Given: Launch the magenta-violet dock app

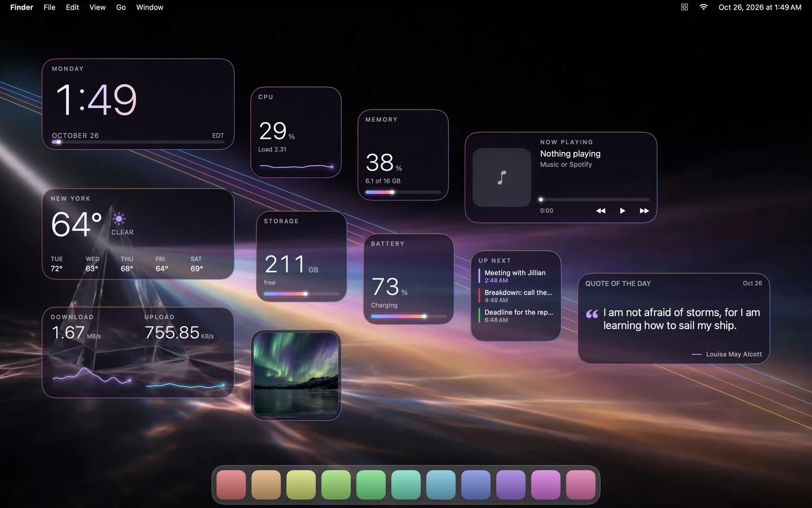Looking at the screenshot, I should [546, 485].
